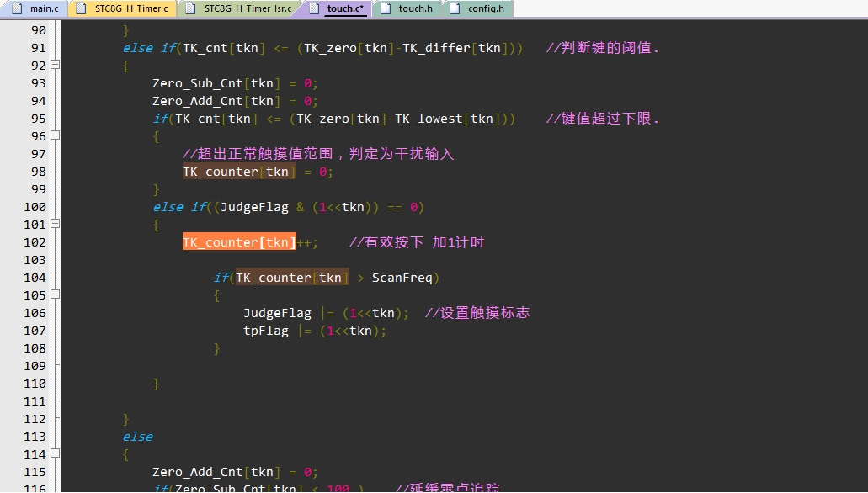
Task: Collapse the code block at line 101
Action: (56, 224)
